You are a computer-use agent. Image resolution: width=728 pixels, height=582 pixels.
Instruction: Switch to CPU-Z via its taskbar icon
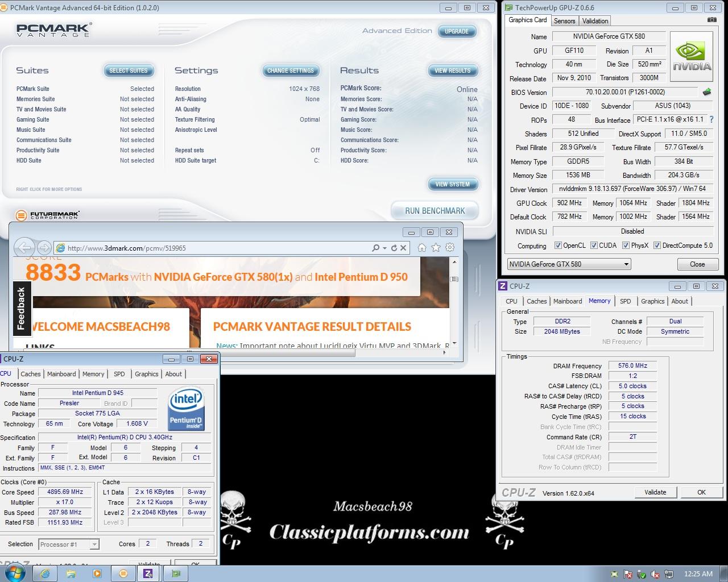148,573
